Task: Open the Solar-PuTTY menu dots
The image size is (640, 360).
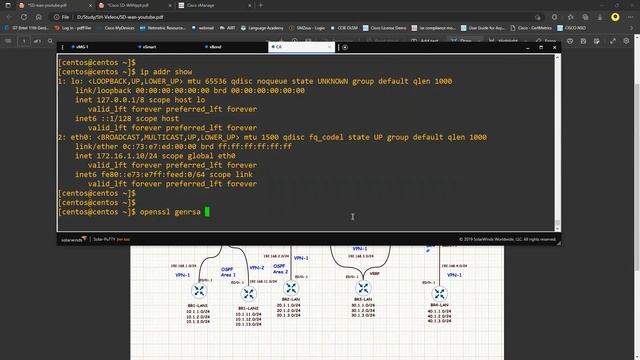Action: pyautogui.click(x=62, y=47)
